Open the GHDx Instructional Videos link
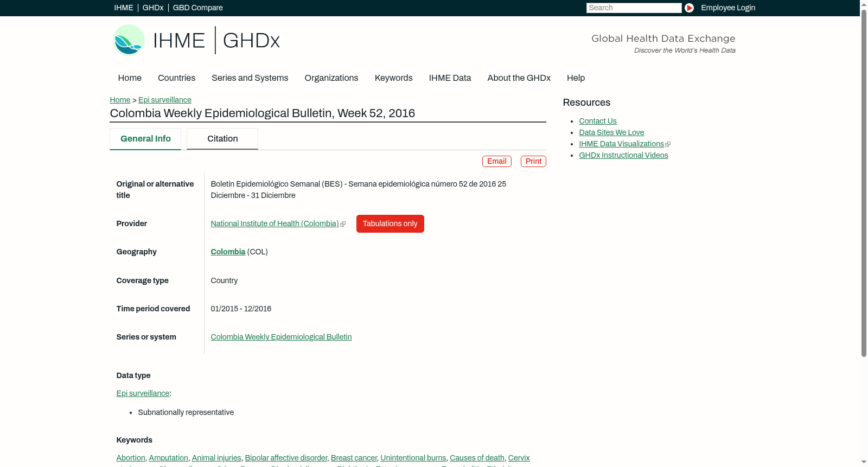This screenshot has width=868, height=467. (623, 155)
